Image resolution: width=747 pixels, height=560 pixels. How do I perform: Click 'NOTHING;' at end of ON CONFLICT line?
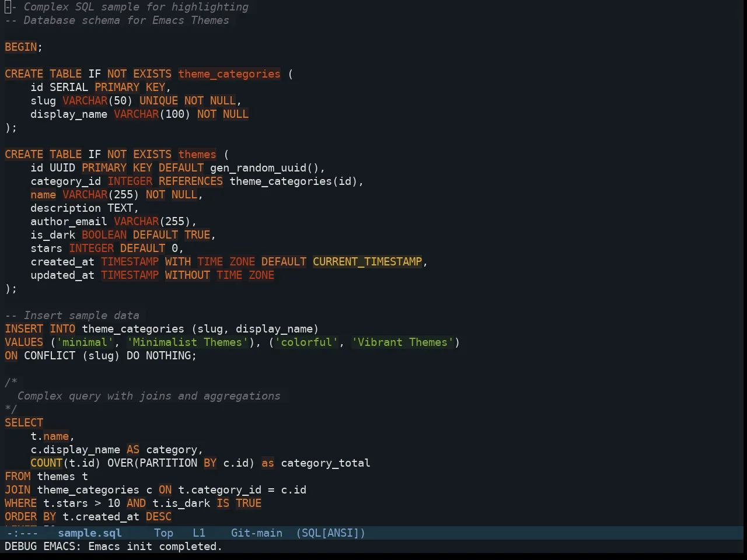172,355
